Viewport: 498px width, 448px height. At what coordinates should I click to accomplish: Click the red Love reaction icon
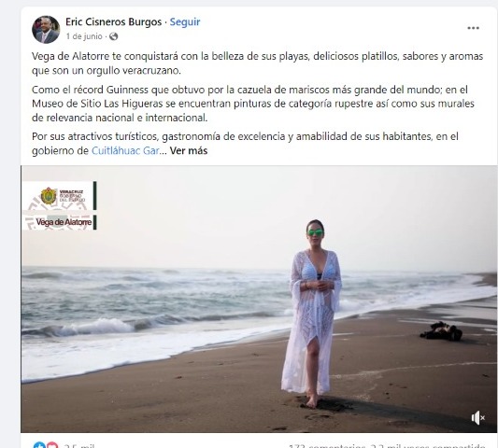click(x=52, y=445)
